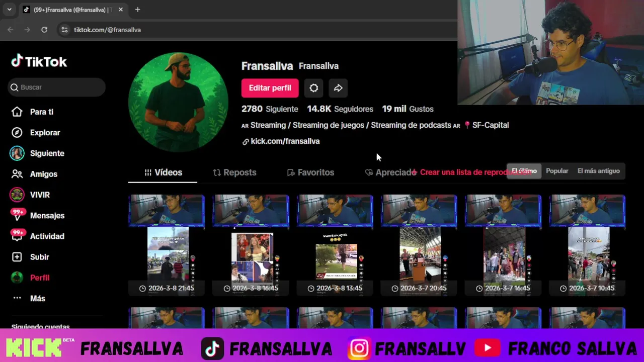
Task: Click the browser reload icon
Action: pos(44,30)
